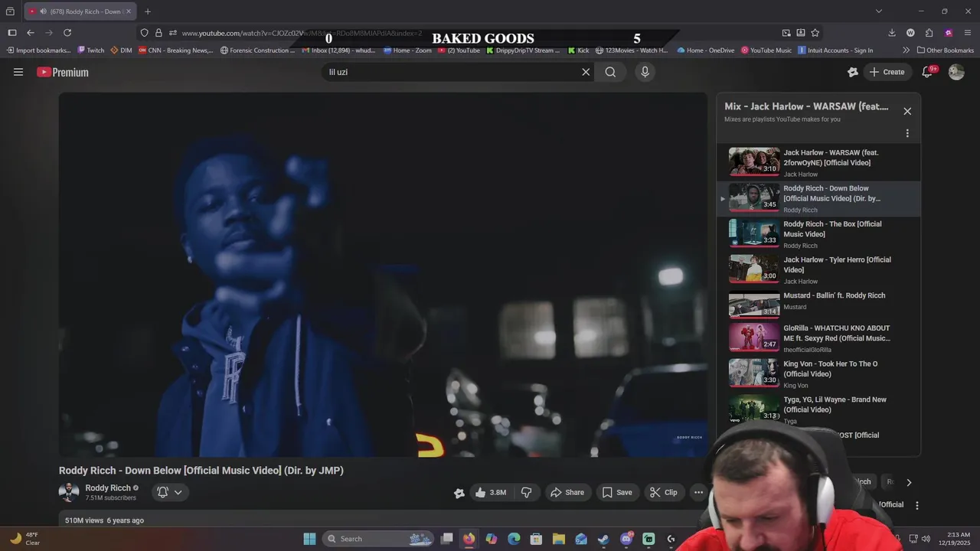
Task: Play Jack Harlow - WARSAW from playlist
Action: click(x=818, y=162)
